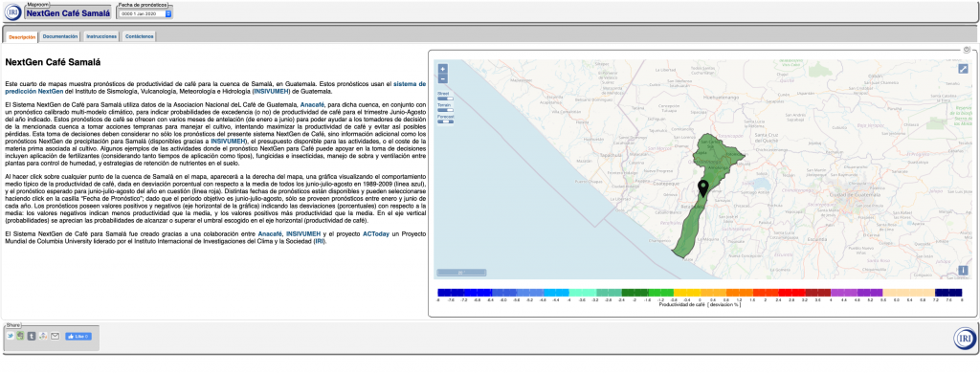Open the map panel settings gear
Screen dimensions: 980x374
[967, 50]
